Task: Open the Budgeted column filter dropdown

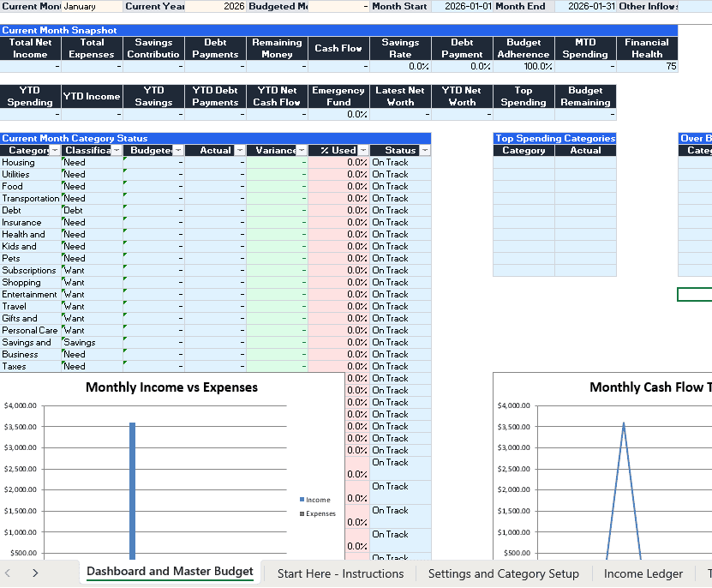Action: [178, 150]
